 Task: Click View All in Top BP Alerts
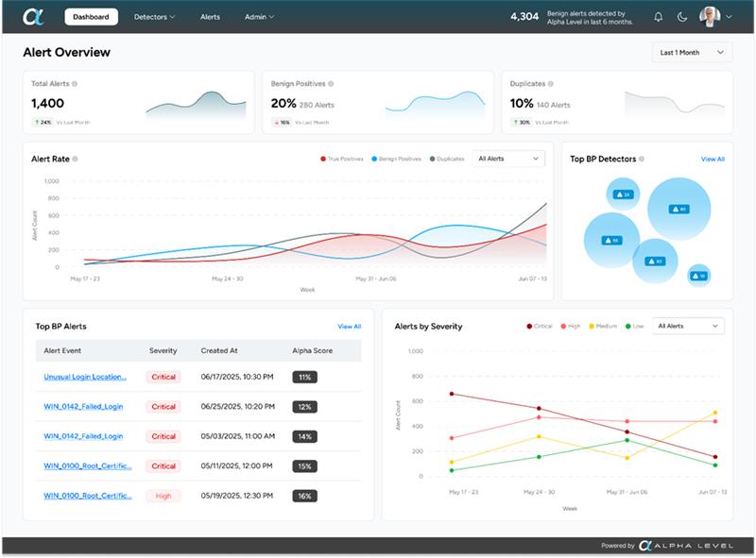coord(350,327)
